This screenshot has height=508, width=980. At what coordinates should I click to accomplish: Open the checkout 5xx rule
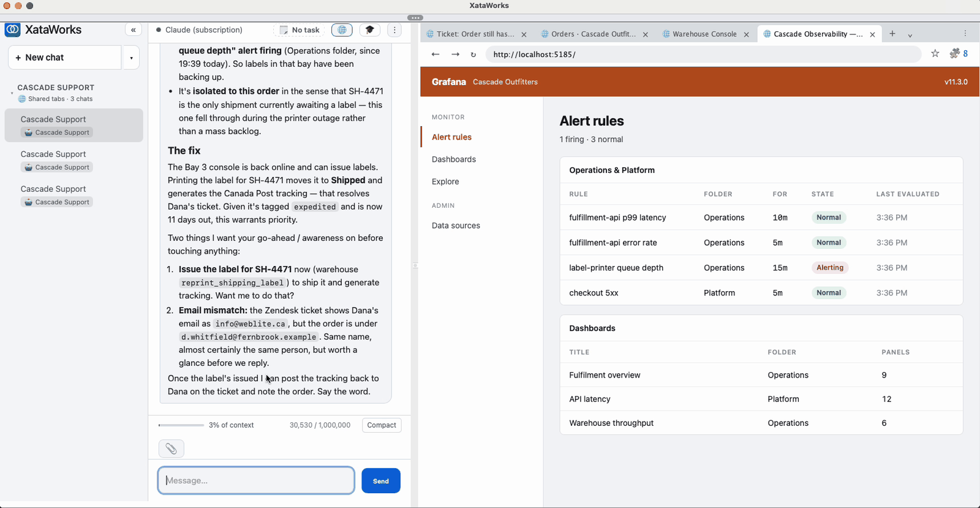[x=594, y=293]
